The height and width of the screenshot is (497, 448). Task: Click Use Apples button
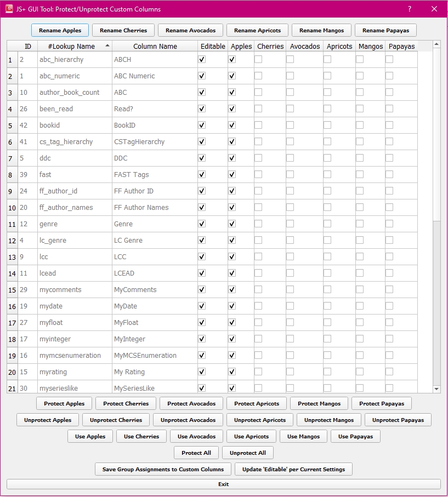[90, 437]
